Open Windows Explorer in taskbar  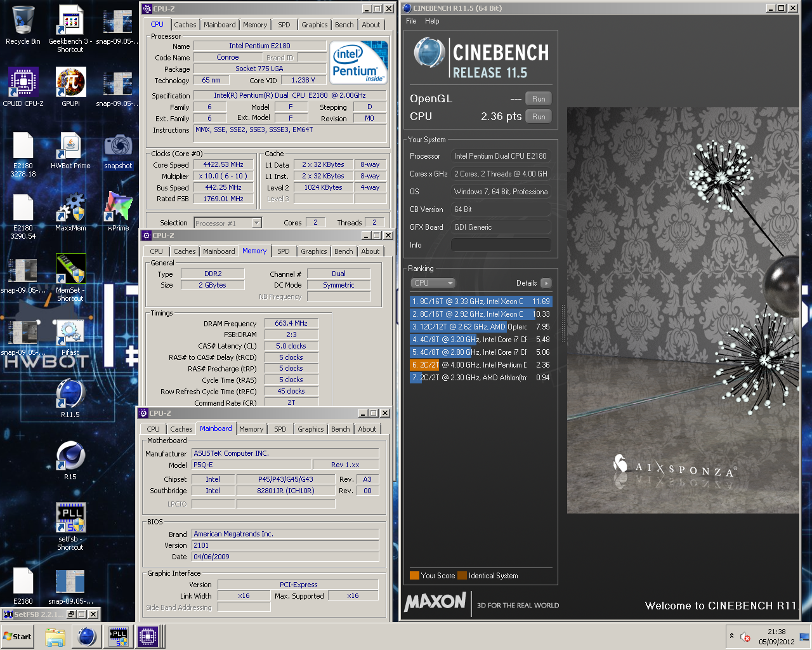(55, 637)
